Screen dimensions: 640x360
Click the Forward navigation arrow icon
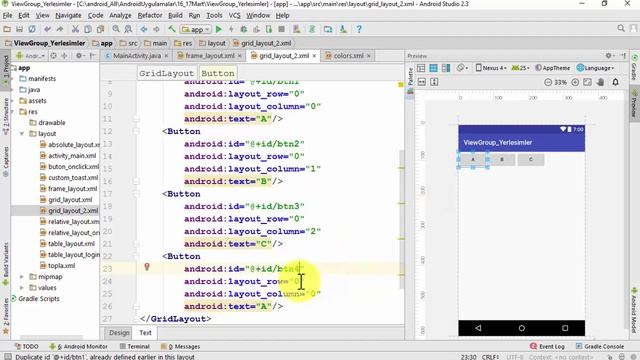coord(156,29)
